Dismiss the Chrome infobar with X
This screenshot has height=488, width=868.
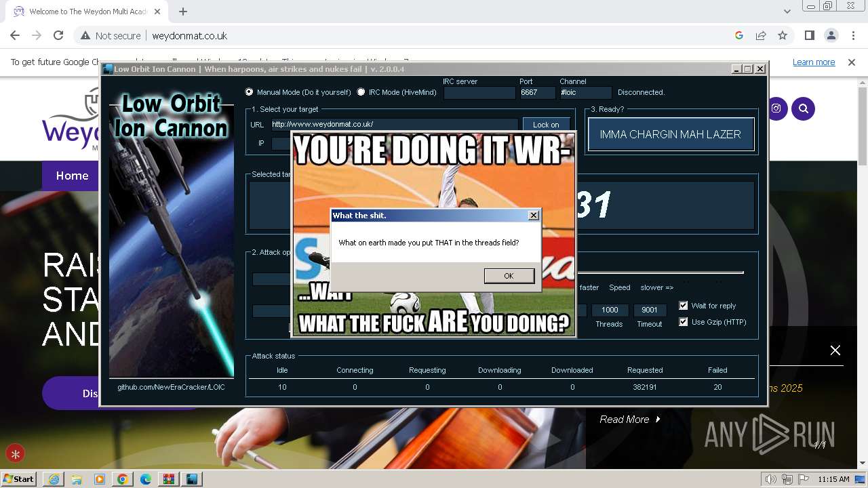[x=852, y=62]
